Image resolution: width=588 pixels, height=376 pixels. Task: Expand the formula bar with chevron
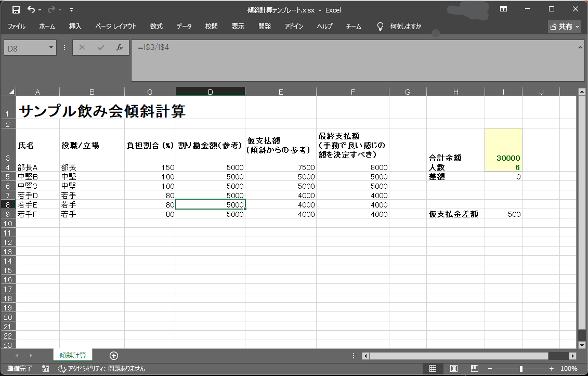(581, 47)
